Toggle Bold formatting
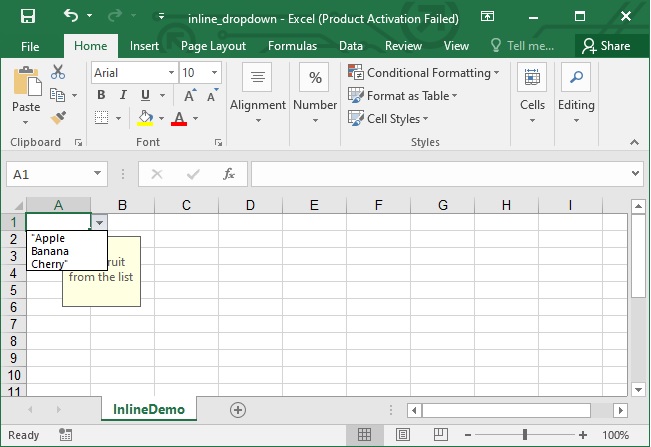 coord(101,95)
